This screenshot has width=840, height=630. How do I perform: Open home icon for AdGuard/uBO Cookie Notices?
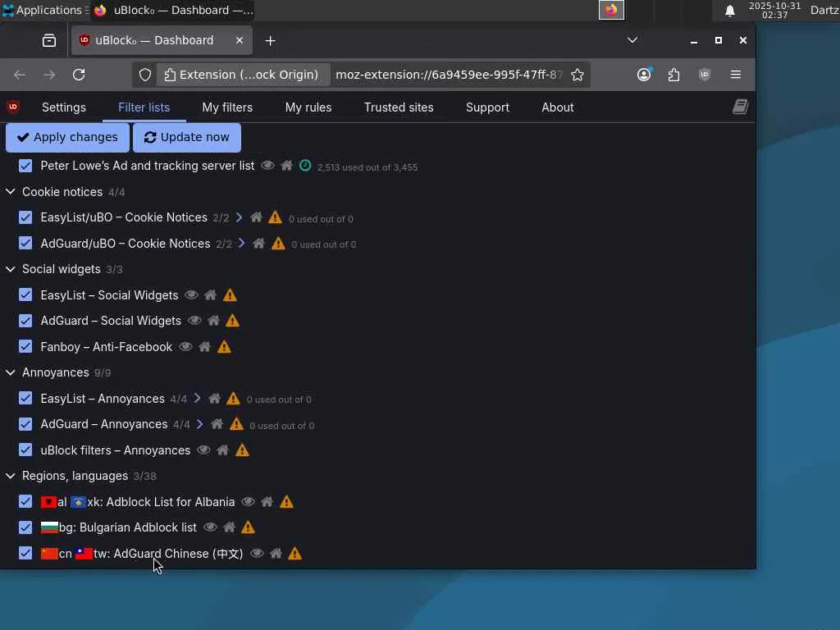(258, 244)
